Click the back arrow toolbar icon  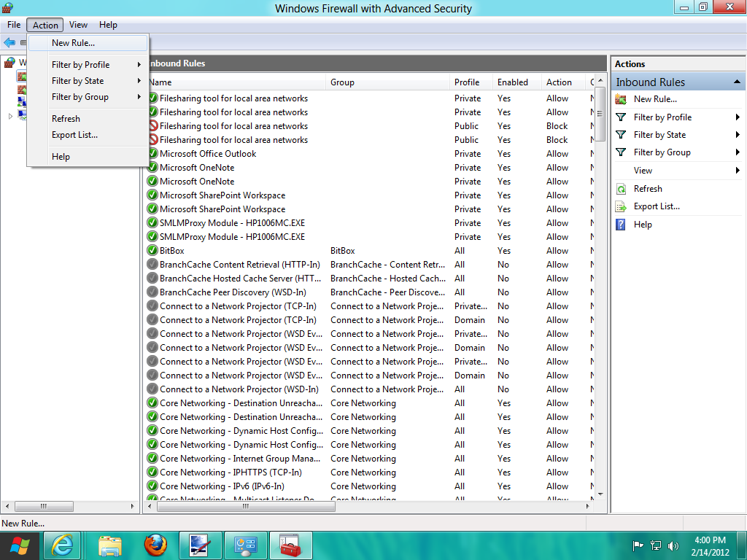pyautogui.click(x=9, y=42)
